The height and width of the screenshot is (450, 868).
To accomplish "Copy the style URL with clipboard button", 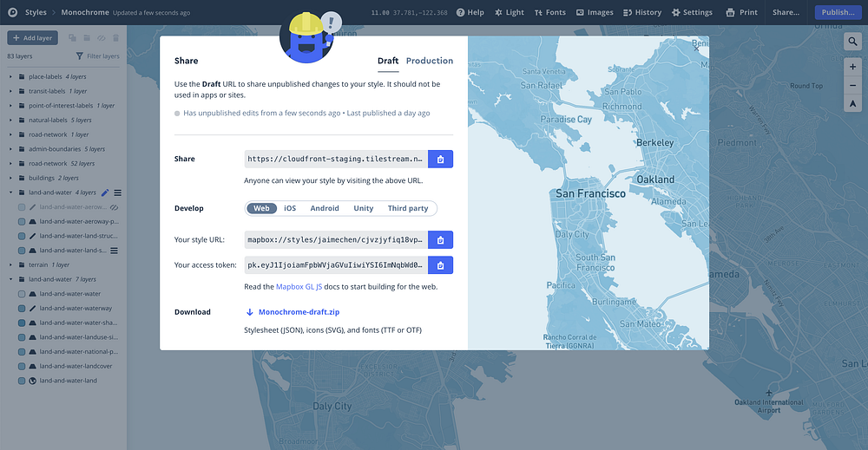I will pos(441,240).
